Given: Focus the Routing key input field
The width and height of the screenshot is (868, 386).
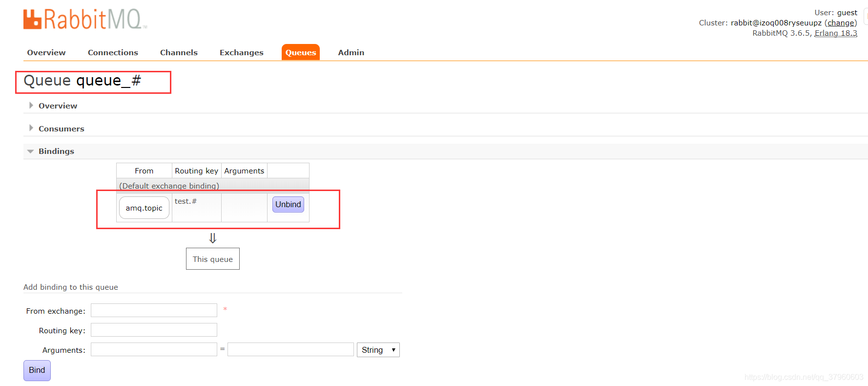Looking at the screenshot, I should pos(154,330).
